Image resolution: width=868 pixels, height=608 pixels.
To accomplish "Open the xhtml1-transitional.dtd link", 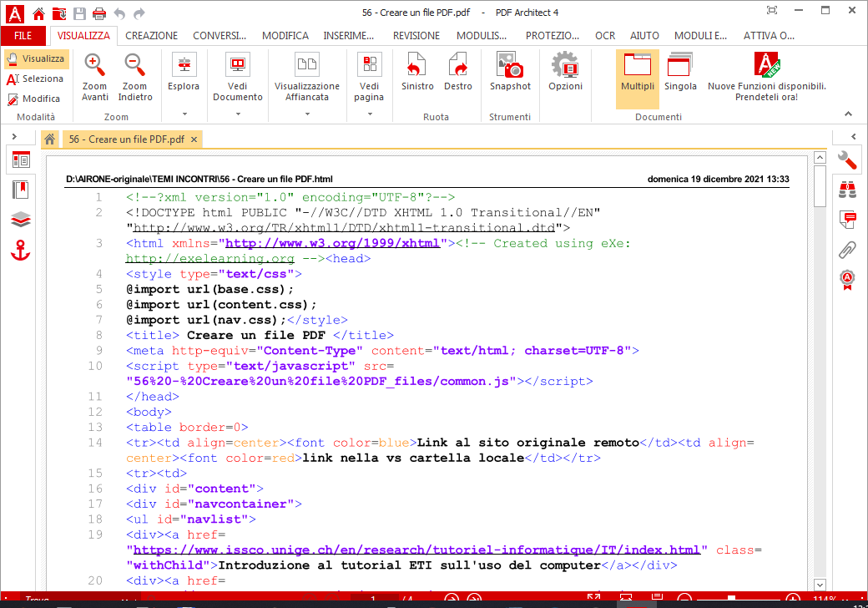I will coord(344,228).
